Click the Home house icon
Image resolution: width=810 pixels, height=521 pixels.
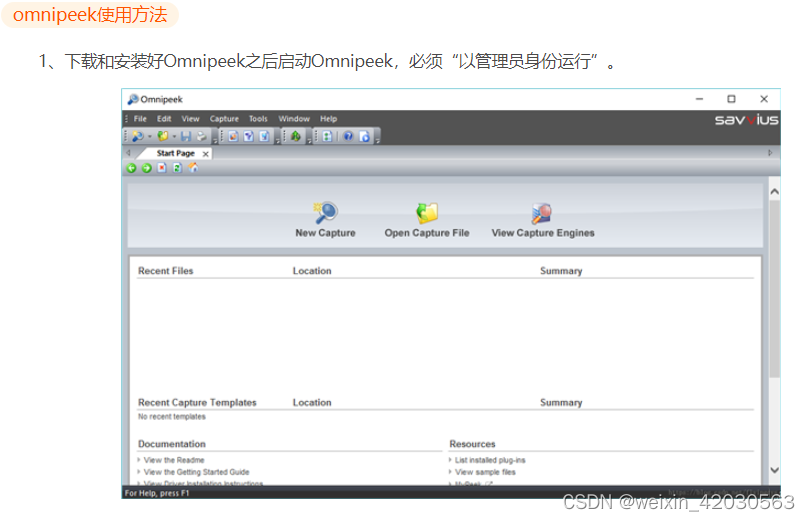193,167
